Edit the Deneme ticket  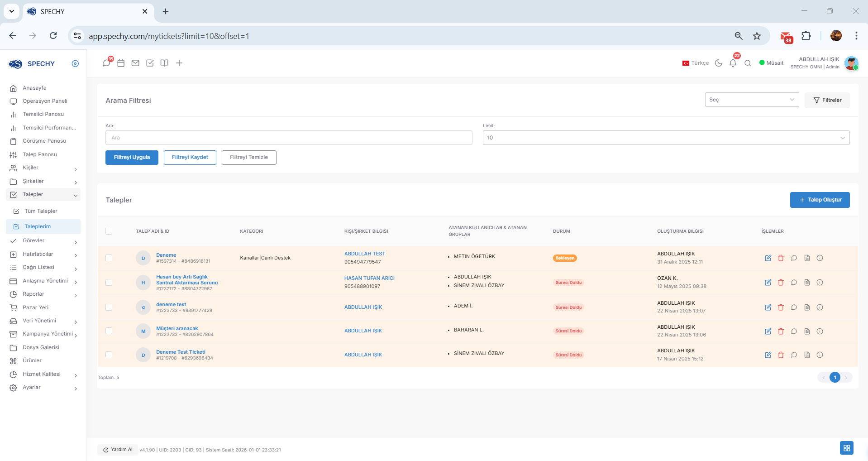(x=768, y=258)
